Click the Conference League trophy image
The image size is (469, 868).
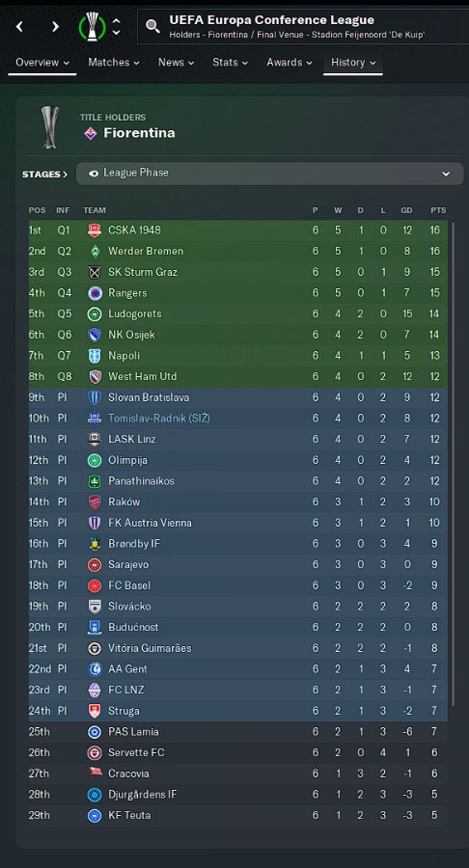(50, 126)
